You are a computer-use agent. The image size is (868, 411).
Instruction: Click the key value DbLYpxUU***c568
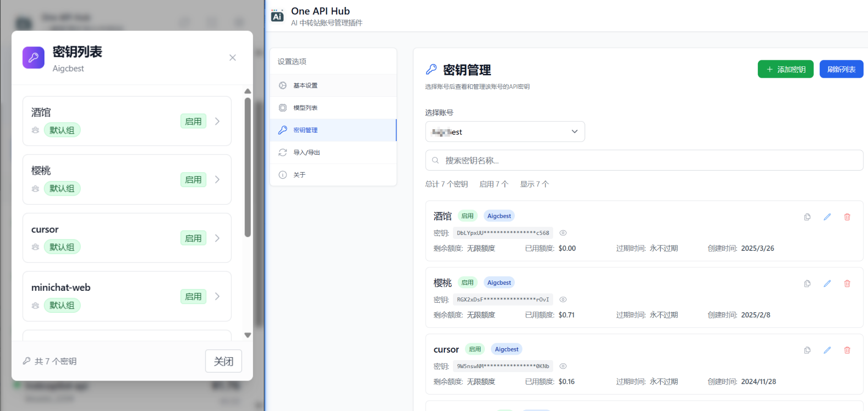(x=503, y=233)
